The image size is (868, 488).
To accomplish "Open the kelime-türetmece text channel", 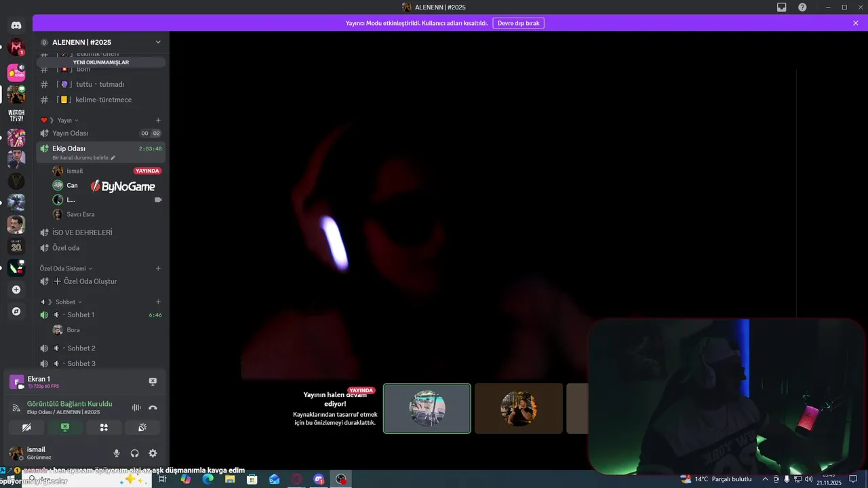I will [100, 100].
